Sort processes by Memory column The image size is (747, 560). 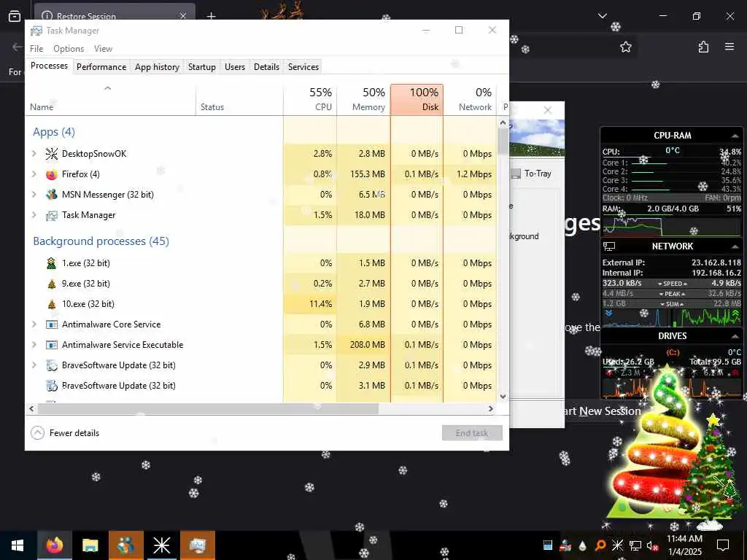click(363, 99)
